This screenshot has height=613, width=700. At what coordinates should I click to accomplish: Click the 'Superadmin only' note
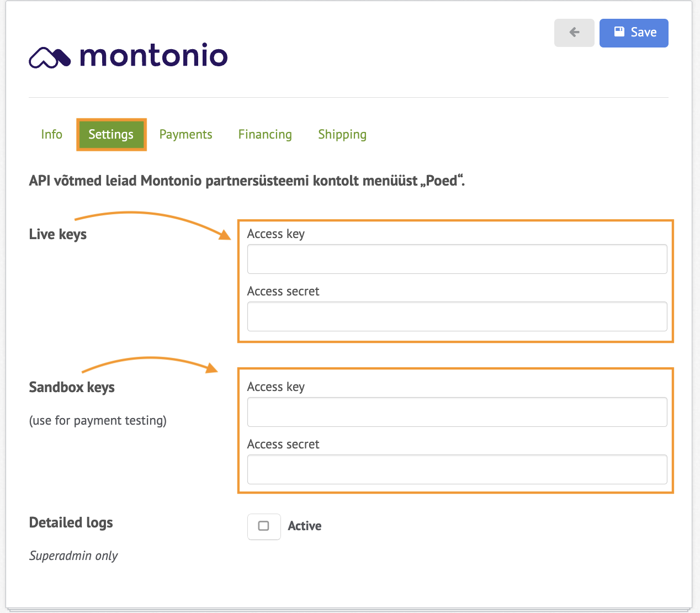(x=73, y=556)
